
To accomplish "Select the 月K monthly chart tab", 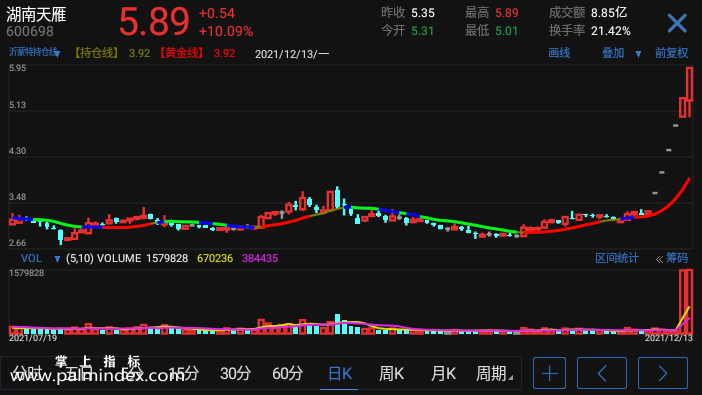I will 443,373.
